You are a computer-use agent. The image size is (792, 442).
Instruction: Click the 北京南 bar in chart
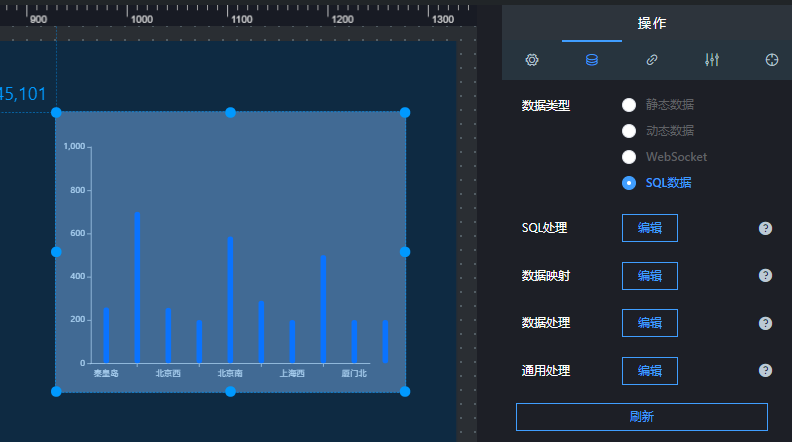click(230, 300)
